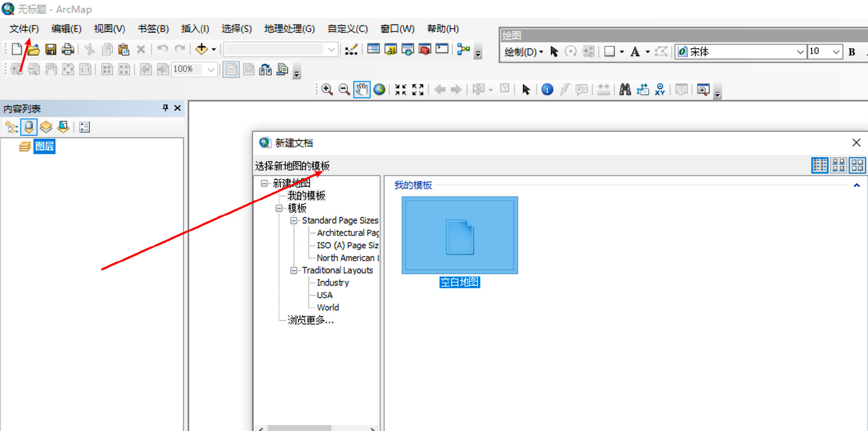The width and height of the screenshot is (868, 431).
Task: Switch dialog to large tile view
Action: (x=857, y=165)
